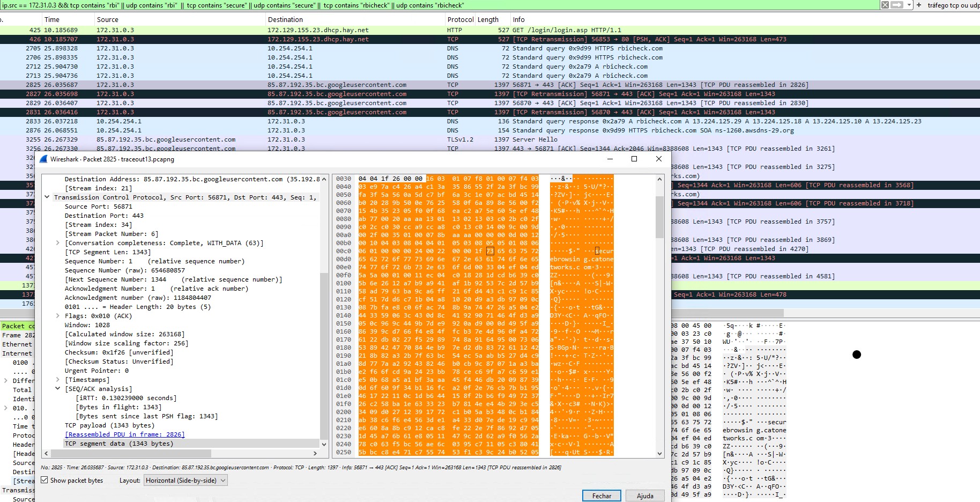Follow the Reassembled PDU in frame 2826 link
980x502 pixels.
click(x=124, y=434)
